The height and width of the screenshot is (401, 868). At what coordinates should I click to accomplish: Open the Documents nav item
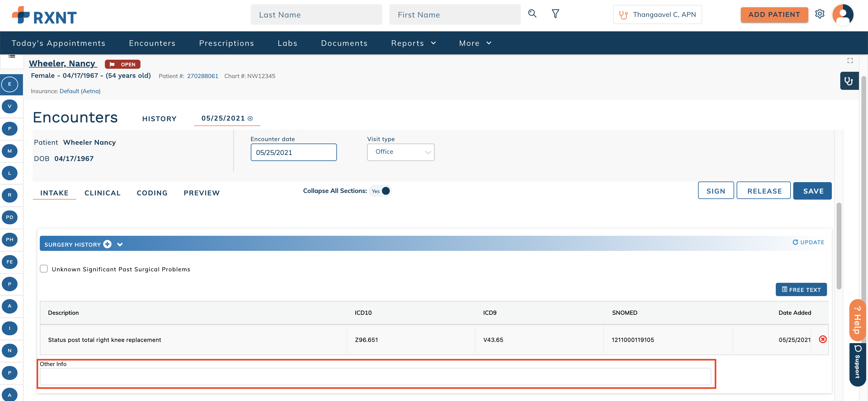(344, 43)
